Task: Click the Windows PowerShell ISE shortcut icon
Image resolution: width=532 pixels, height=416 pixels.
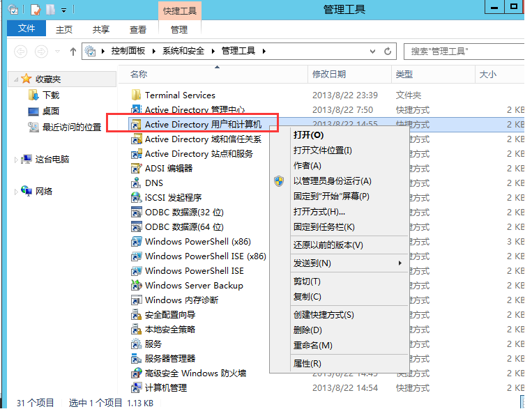Action: 136,270
